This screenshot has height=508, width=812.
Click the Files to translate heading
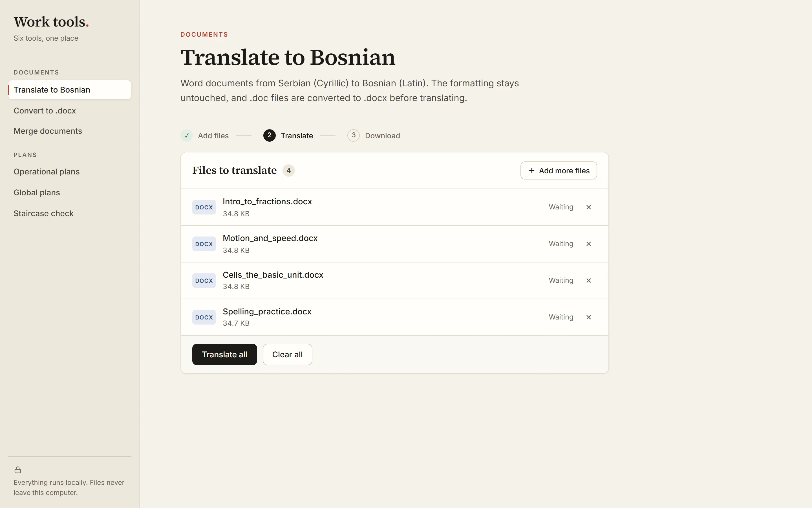(235, 170)
